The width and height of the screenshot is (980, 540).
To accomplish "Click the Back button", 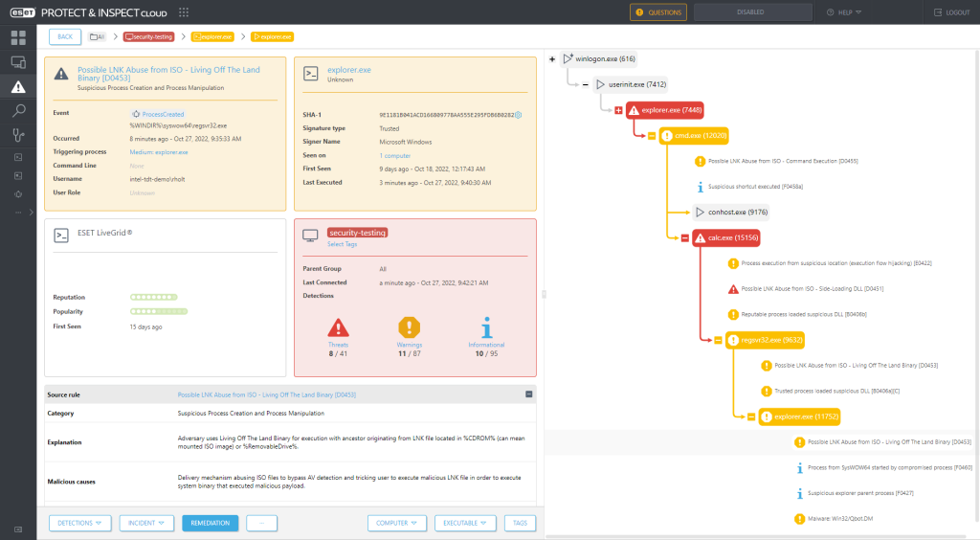I will (x=64, y=36).
